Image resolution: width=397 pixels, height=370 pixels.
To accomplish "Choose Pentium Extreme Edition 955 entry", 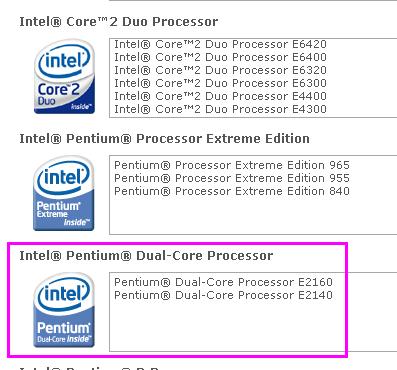I will [x=232, y=178].
